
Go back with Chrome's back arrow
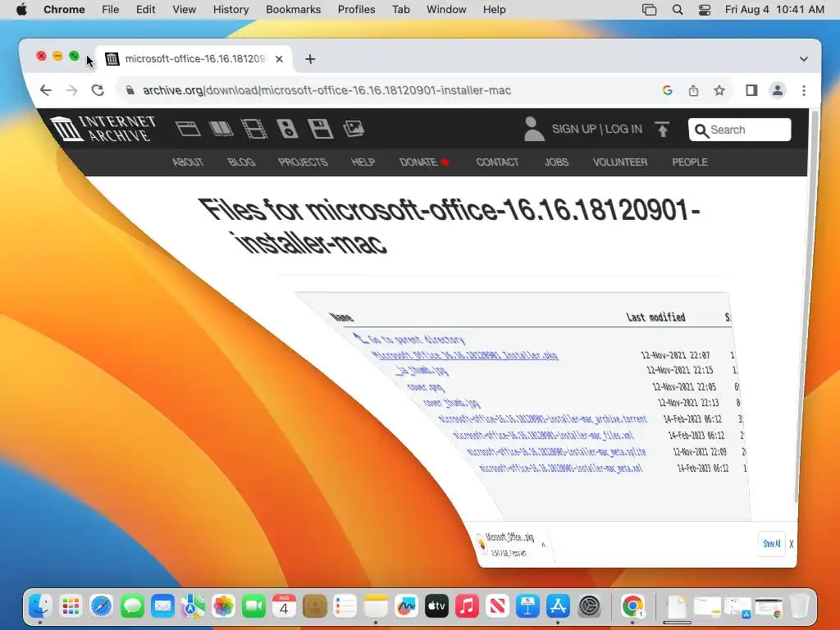pos(46,90)
